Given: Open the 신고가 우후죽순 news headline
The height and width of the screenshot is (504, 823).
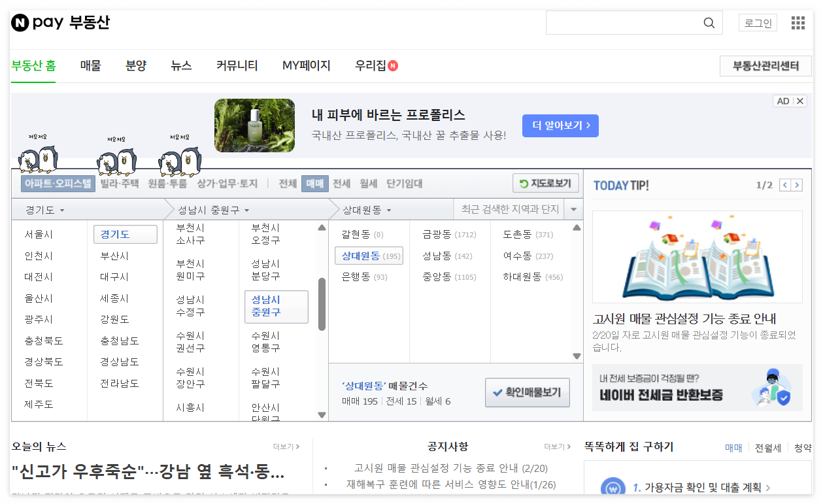Looking at the screenshot, I should pyautogui.click(x=148, y=471).
